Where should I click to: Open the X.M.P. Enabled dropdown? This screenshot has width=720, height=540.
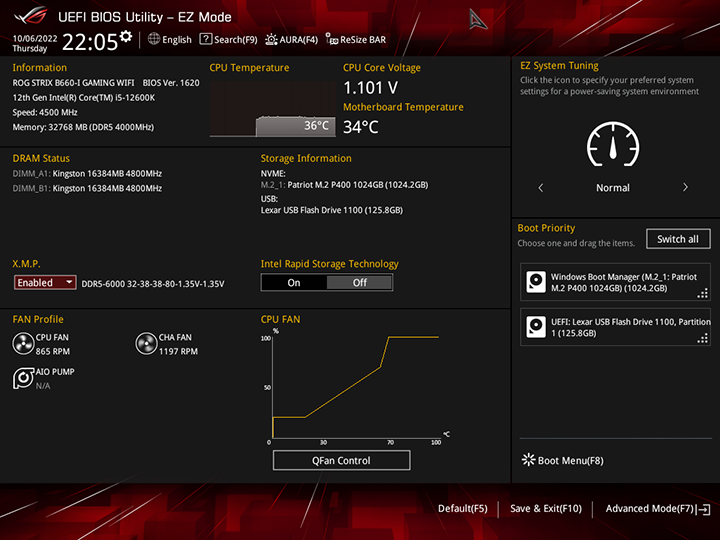click(45, 283)
